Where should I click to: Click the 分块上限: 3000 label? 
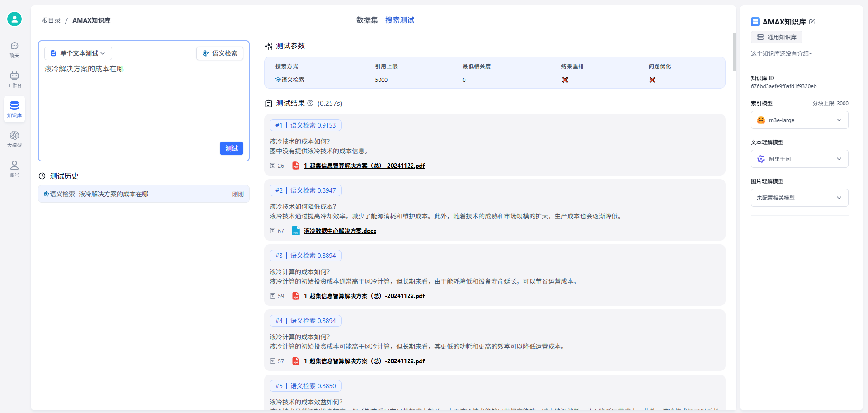(830, 103)
